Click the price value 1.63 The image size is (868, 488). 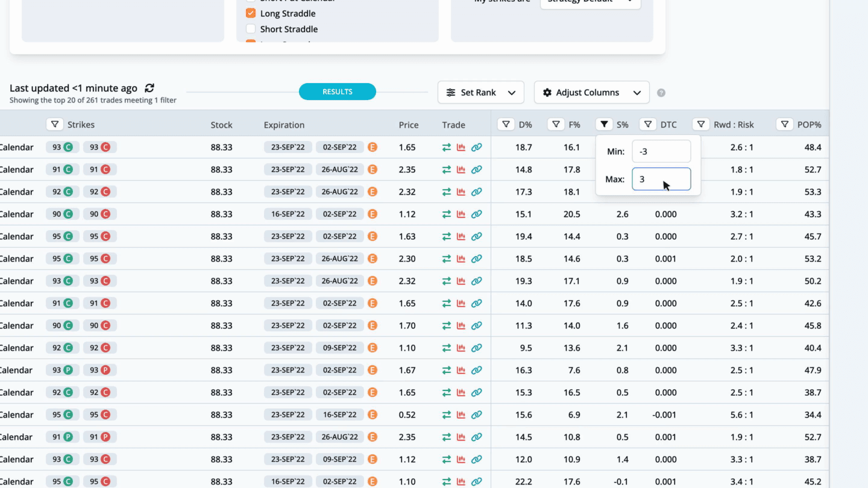pos(407,236)
